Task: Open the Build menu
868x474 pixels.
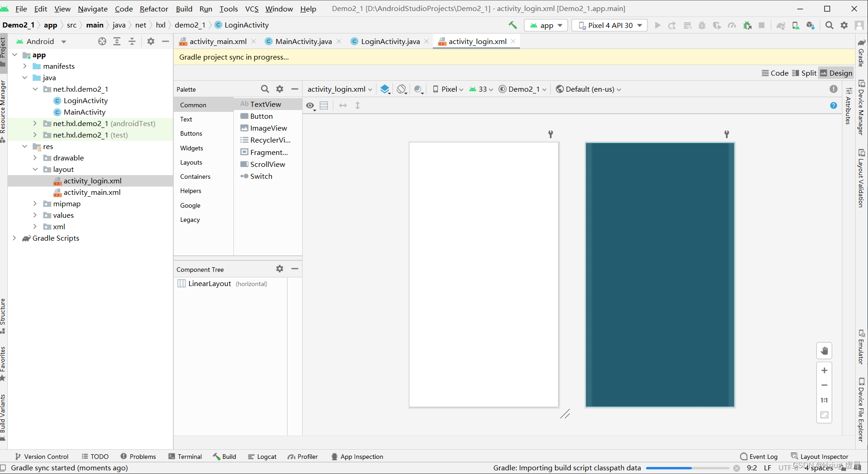Action: click(x=184, y=9)
